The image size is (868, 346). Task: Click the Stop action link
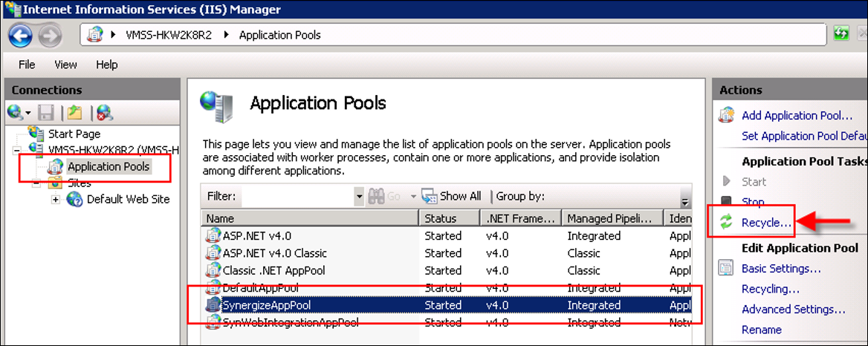tap(753, 202)
